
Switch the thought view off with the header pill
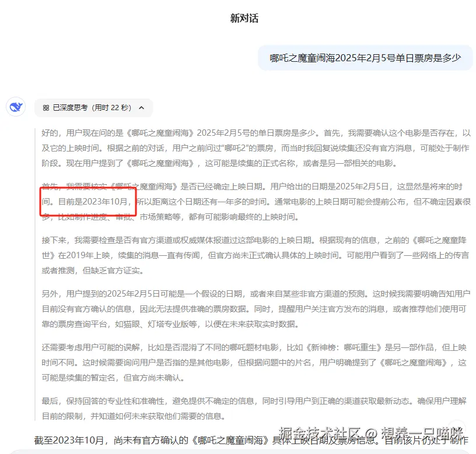(93, 108)
